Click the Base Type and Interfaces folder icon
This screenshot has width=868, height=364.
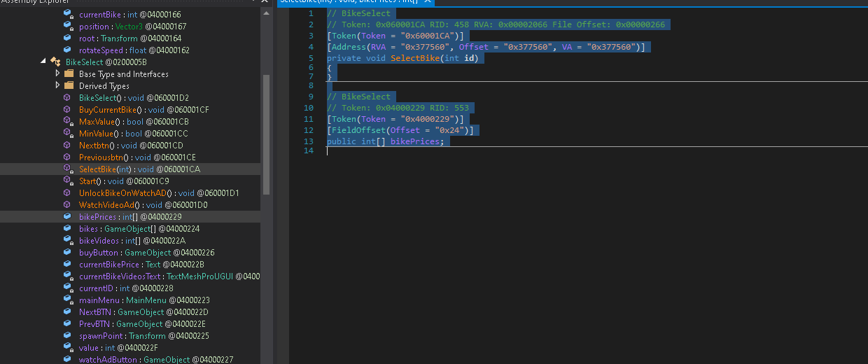[69, 73]
